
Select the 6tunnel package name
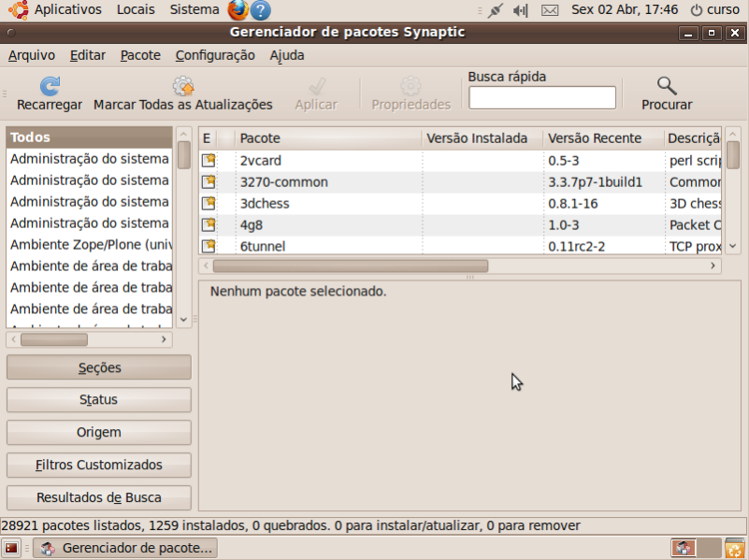(x=263, y=247)
